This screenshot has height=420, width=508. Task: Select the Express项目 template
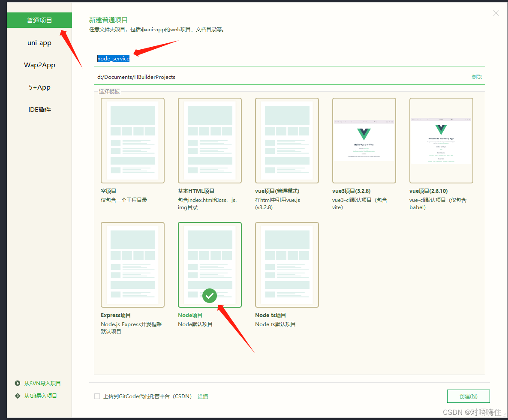pos(132,264)
